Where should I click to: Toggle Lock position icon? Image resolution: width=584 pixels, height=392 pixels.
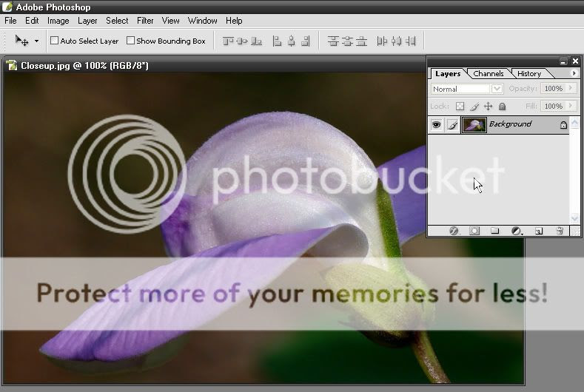tap(488, 107)
